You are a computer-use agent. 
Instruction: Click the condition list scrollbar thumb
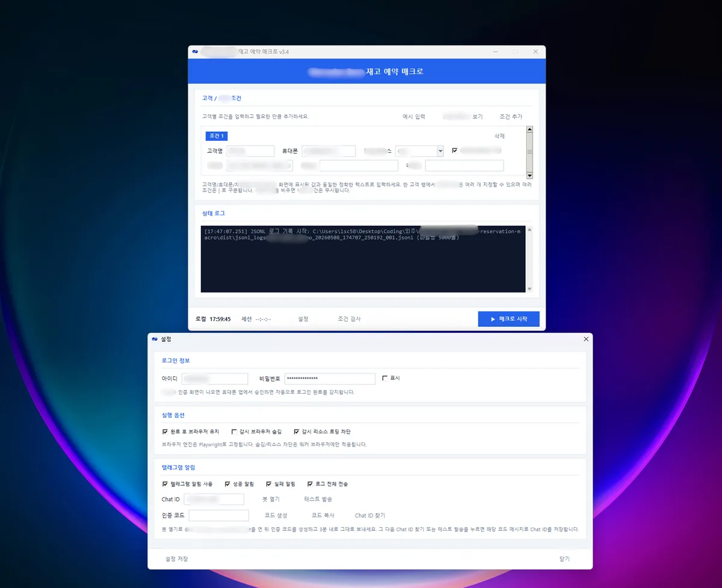[x=529, y=152]
